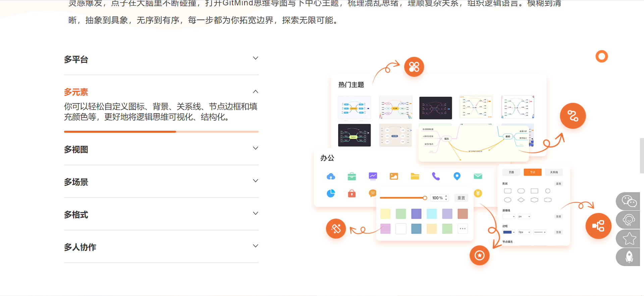
Task: Select the green mail envelope icon
Action: click(478, 176)
